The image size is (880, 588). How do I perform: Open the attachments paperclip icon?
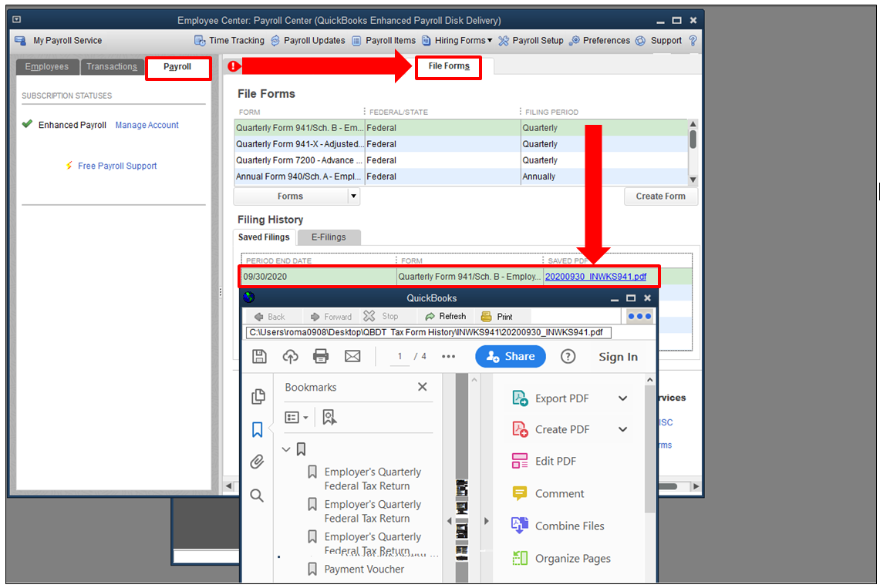(257, 462)
